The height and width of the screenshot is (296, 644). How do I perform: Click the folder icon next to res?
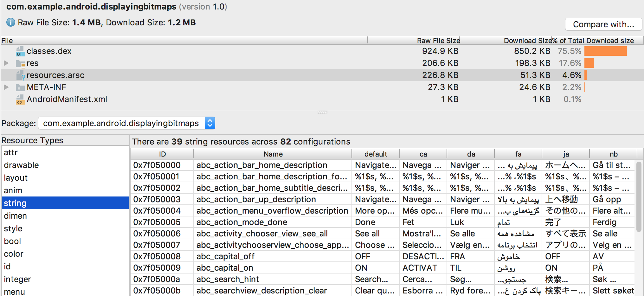pos(20,63)
